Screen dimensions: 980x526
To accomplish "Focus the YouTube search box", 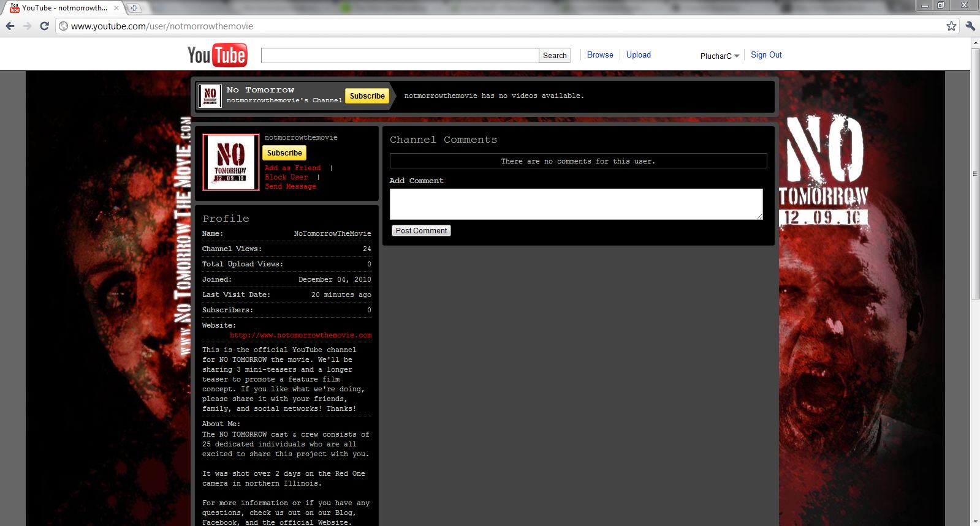I will [400, 55].
